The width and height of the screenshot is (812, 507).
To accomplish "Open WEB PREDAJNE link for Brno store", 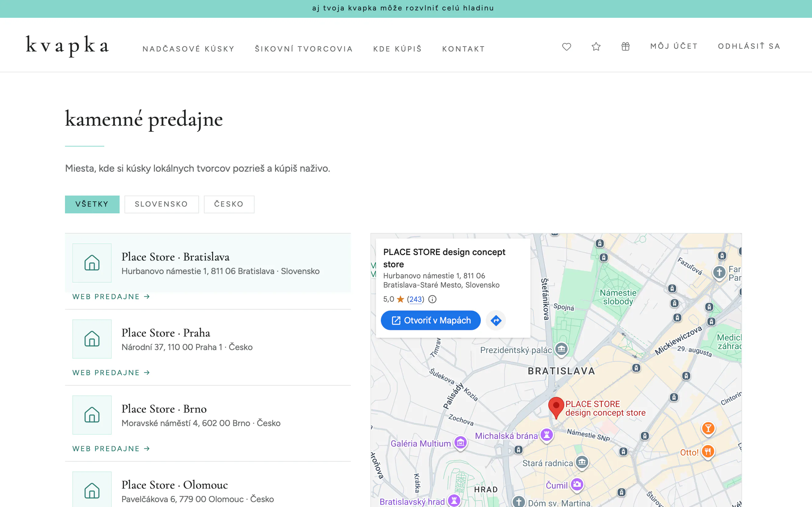I will (x=111, y=449).
